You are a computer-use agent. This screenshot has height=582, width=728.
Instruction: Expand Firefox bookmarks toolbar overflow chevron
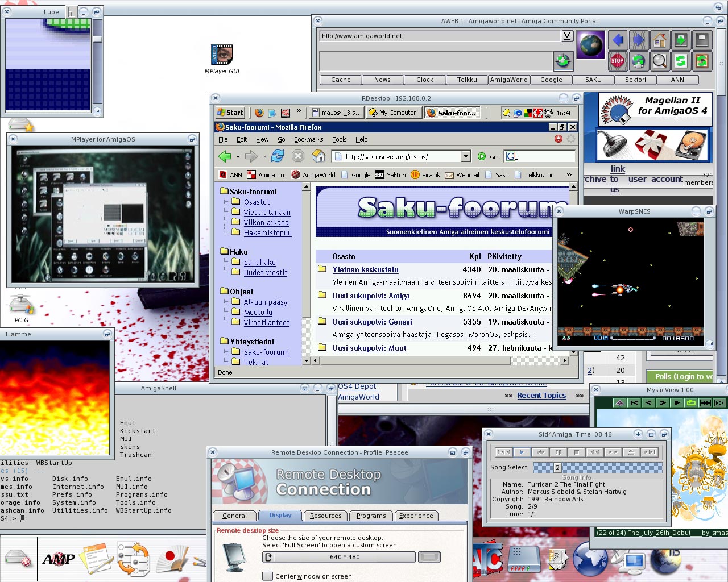569,175
